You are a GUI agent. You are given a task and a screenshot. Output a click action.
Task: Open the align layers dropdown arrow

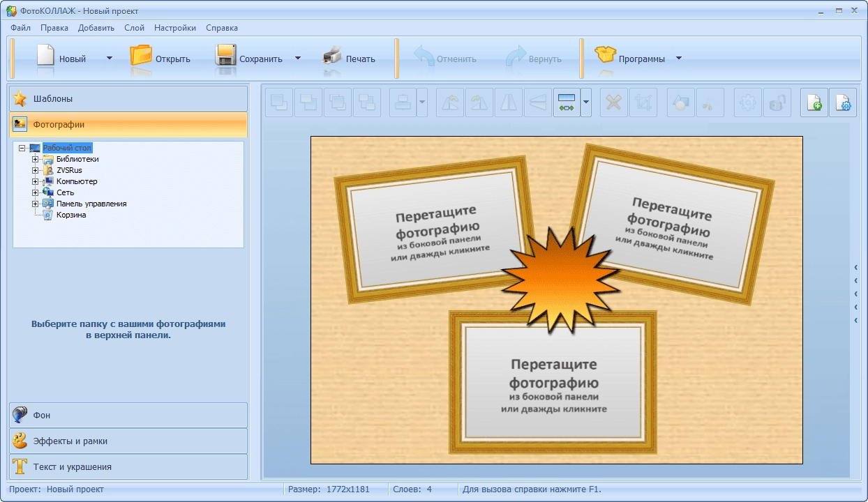[x=422, y=102]
